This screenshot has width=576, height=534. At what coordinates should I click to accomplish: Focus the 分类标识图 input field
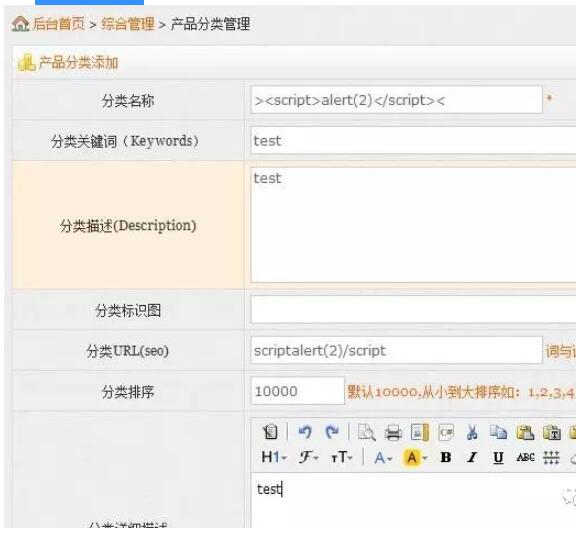[413, 310]
